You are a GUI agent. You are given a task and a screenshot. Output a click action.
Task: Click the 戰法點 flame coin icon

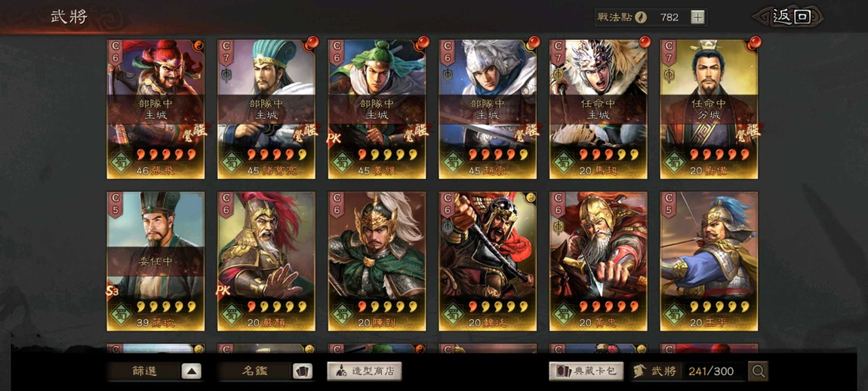click(x=641, y=17)
